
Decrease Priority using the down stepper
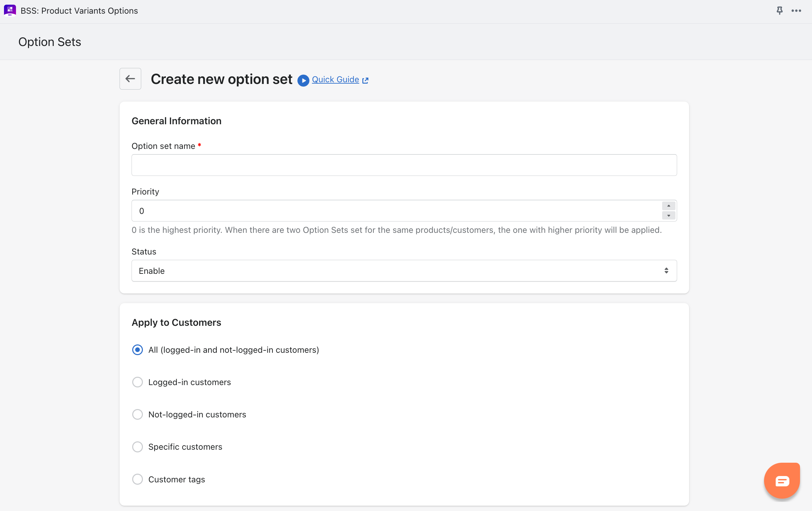point(668,216)
